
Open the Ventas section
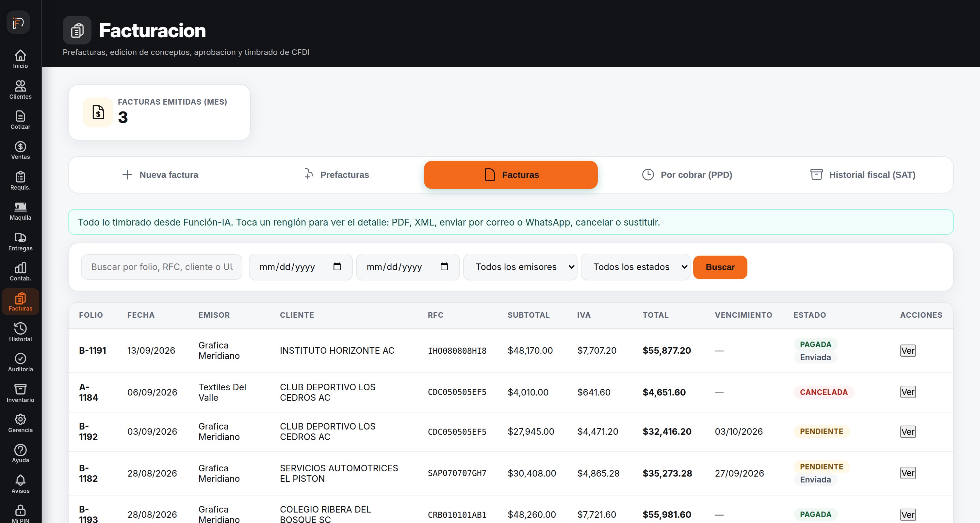pos(20,150)
